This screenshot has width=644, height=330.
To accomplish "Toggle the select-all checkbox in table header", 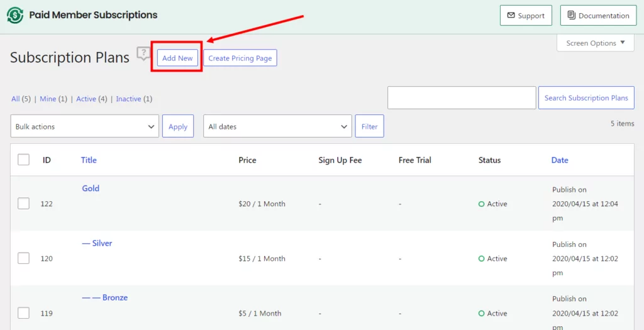I will click(23, 160).
